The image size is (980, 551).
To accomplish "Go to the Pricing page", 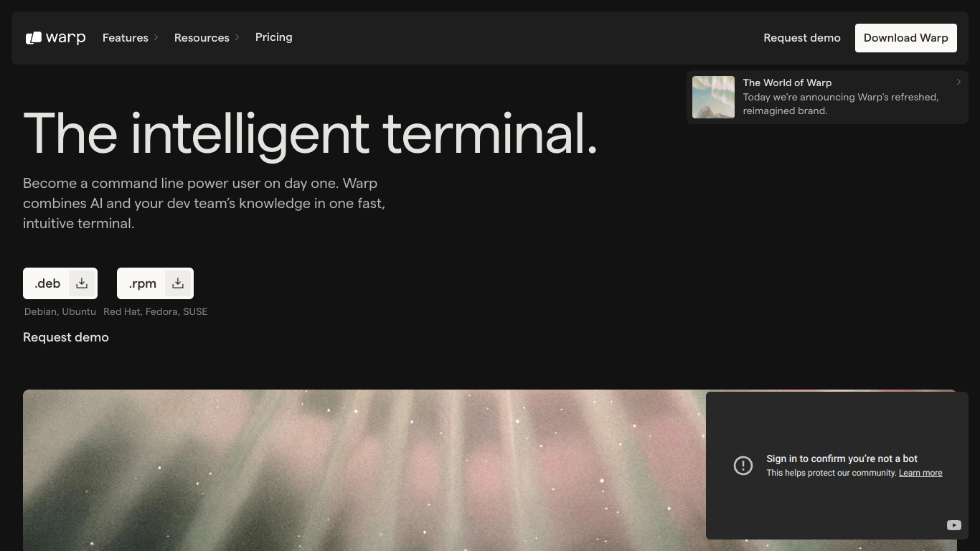I will pyautogui.click(x=274, y=37).
